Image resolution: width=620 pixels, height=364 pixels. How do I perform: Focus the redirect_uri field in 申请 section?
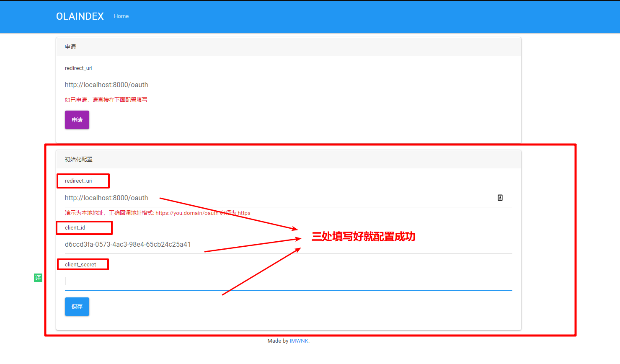pyautogui.click(x=288, y=85)
